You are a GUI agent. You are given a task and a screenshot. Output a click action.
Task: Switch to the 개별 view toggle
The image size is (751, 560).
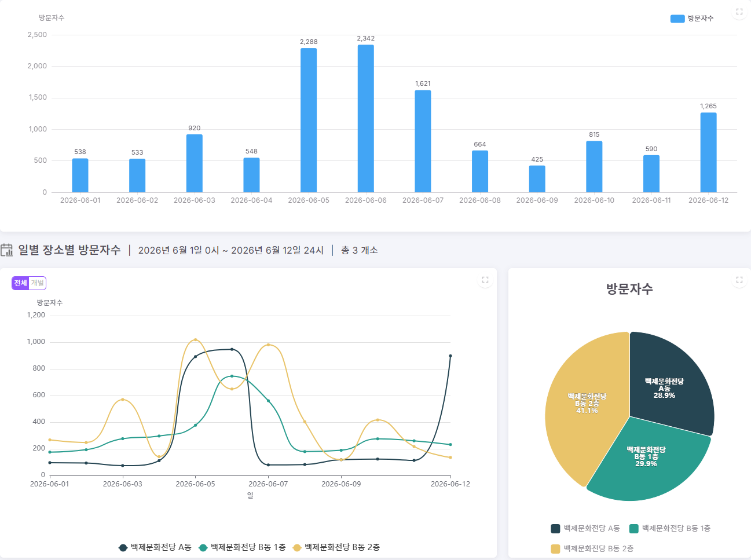(x=38, y=283)
